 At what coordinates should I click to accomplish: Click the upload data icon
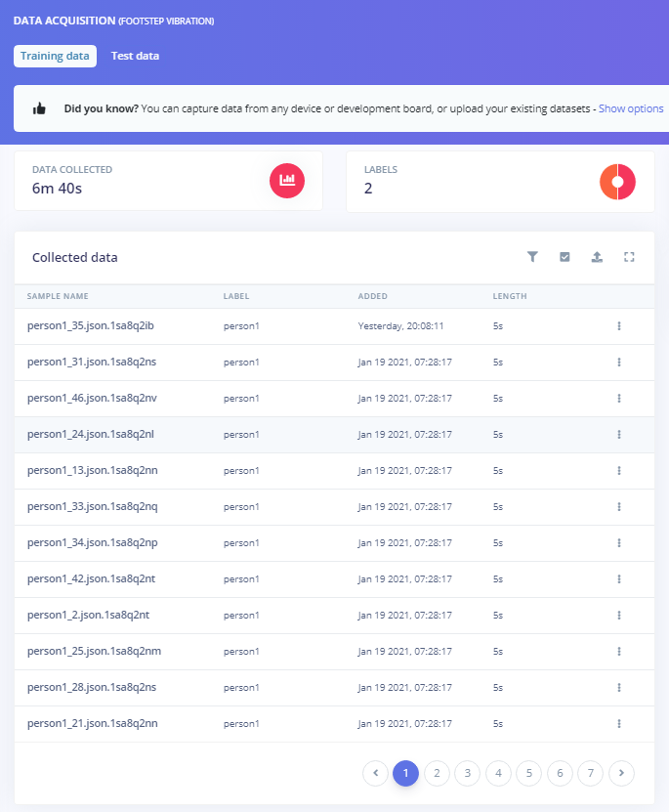pos(597,257)
